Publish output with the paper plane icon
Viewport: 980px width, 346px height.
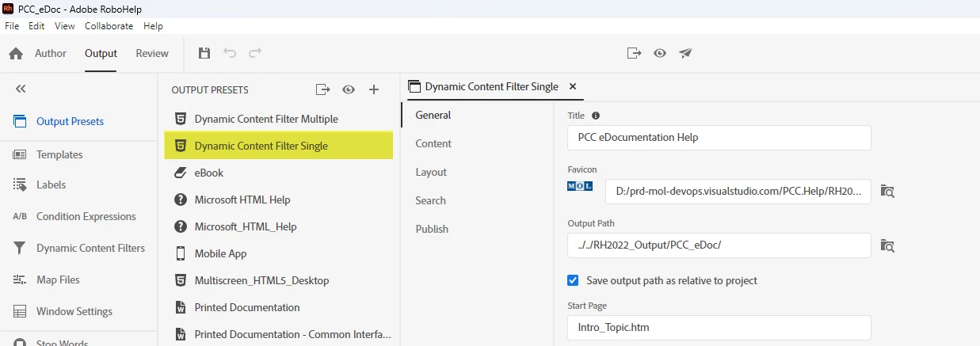point(686,53)
